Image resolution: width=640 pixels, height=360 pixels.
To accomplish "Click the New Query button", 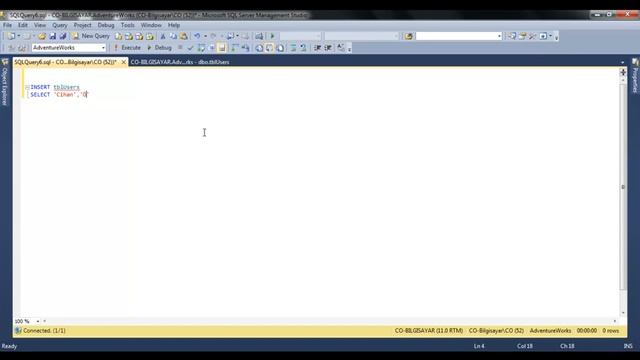I will [x=91, y=36].
